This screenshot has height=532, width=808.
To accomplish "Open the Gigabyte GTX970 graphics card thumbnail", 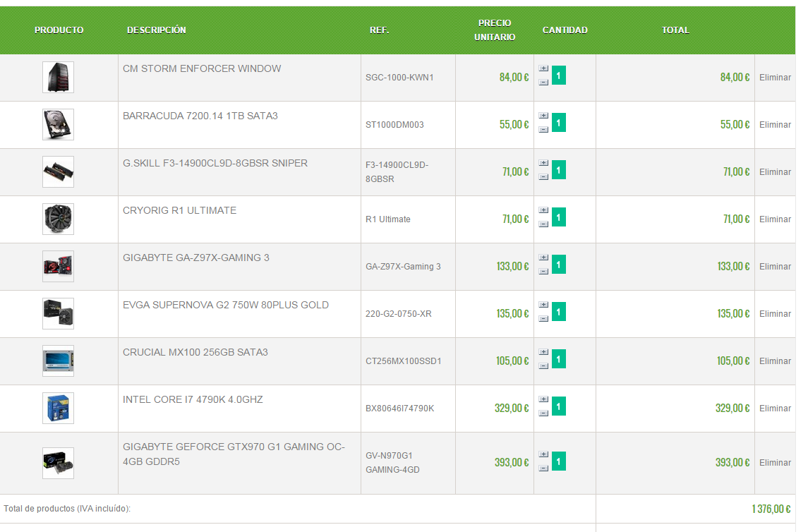I will pos(59,463).
